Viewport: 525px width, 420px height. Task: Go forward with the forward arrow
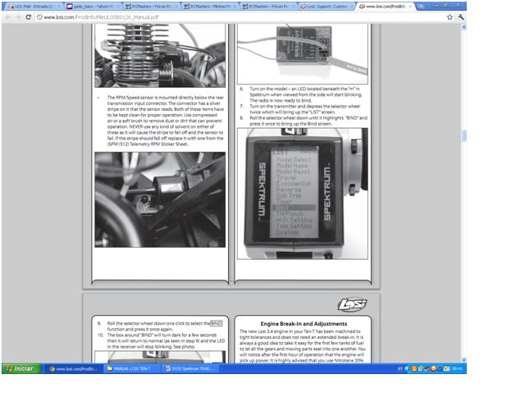click(x=18, y=16)
